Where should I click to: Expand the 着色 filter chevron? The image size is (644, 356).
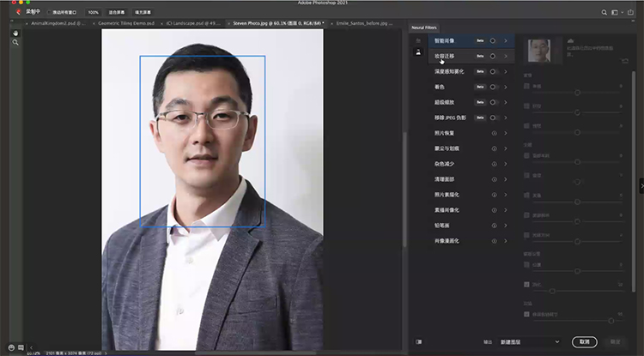506,87
